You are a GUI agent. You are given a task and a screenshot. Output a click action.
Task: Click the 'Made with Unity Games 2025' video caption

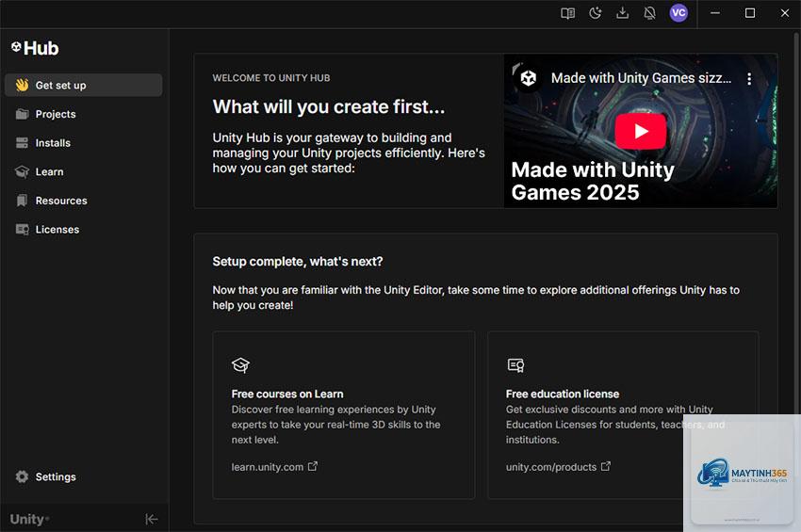(x=593, y=181)
